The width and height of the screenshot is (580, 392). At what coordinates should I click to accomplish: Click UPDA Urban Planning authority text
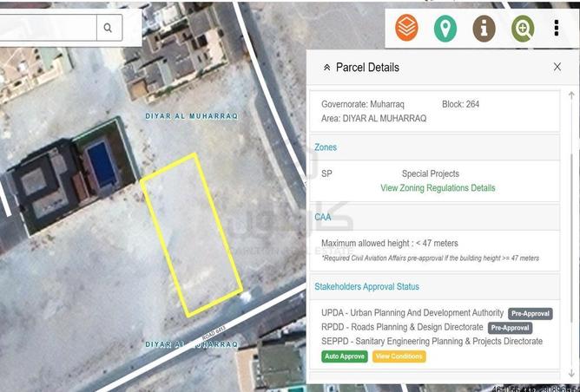(x=412, y=313)
